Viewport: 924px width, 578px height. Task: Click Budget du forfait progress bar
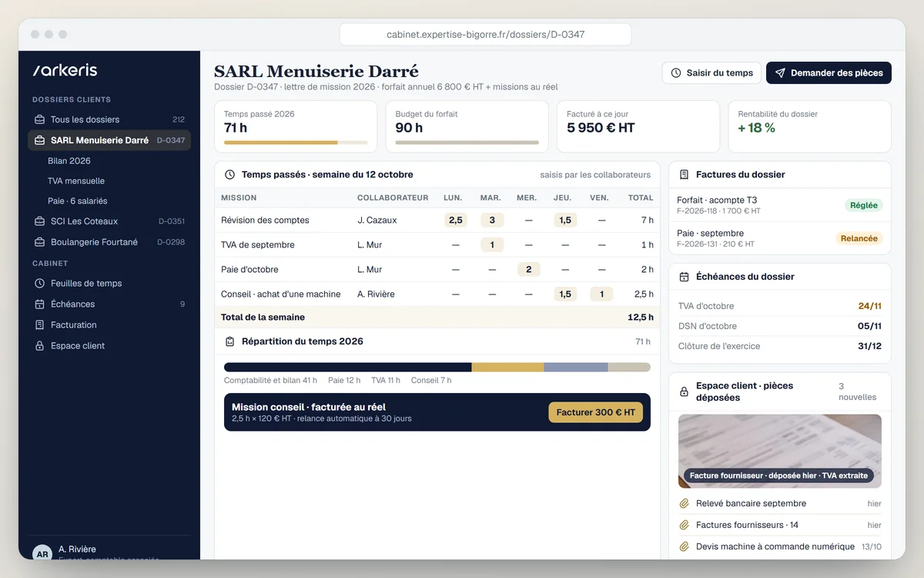[x=467, y=143]
